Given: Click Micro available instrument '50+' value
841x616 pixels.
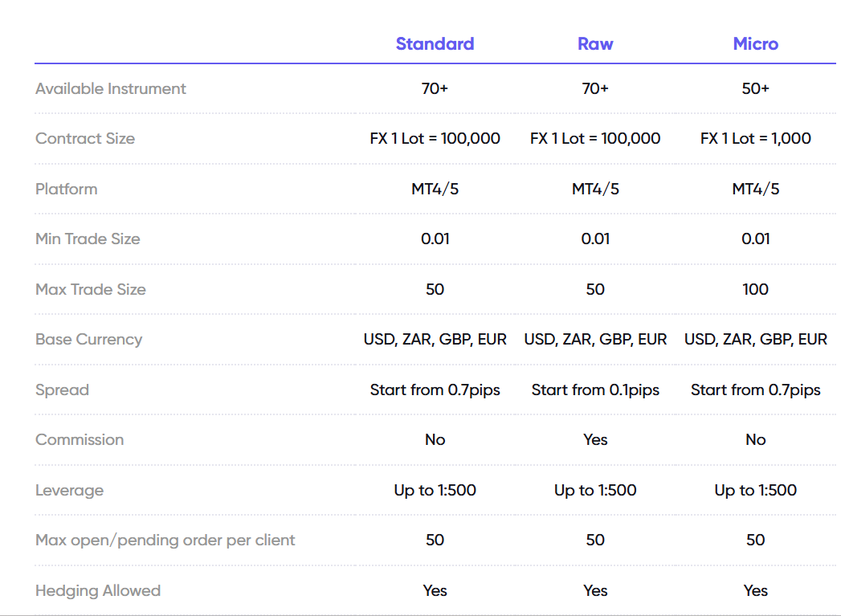Looking at the screenshot, I should click(x=755, y=89).
